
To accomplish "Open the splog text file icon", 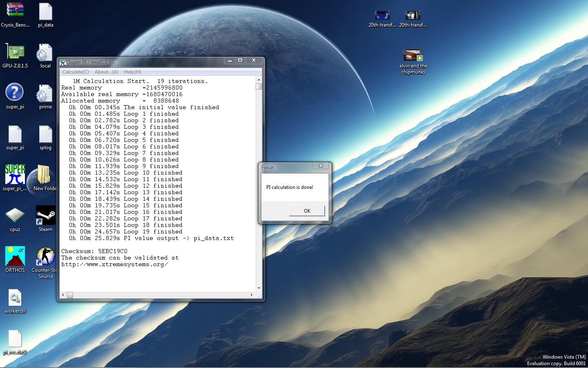I will [45, 137].
